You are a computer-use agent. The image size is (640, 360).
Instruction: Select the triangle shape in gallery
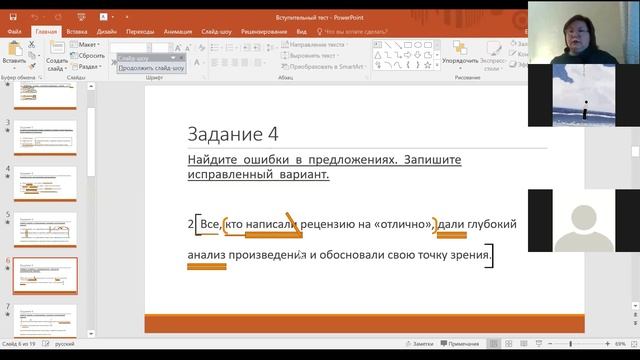378,55
